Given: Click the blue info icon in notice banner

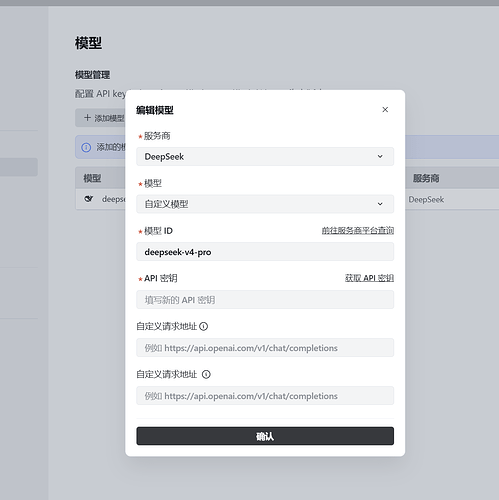Looking at the screenshot, I should 86,147.
